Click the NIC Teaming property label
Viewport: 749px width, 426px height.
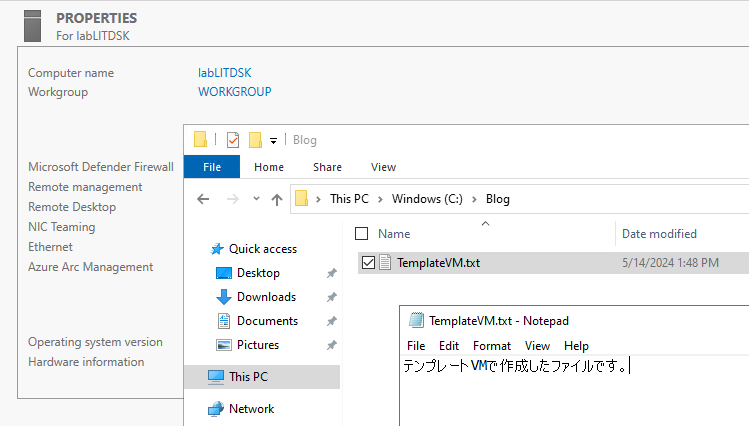[62, 227]
